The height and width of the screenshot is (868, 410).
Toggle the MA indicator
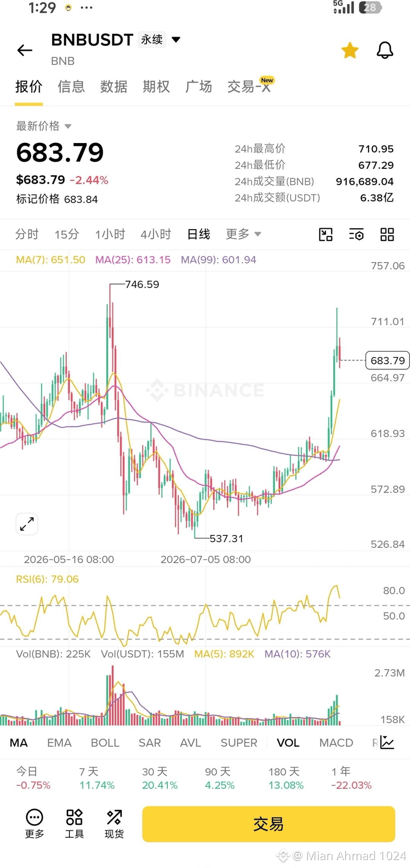click(x=19, y=743)
